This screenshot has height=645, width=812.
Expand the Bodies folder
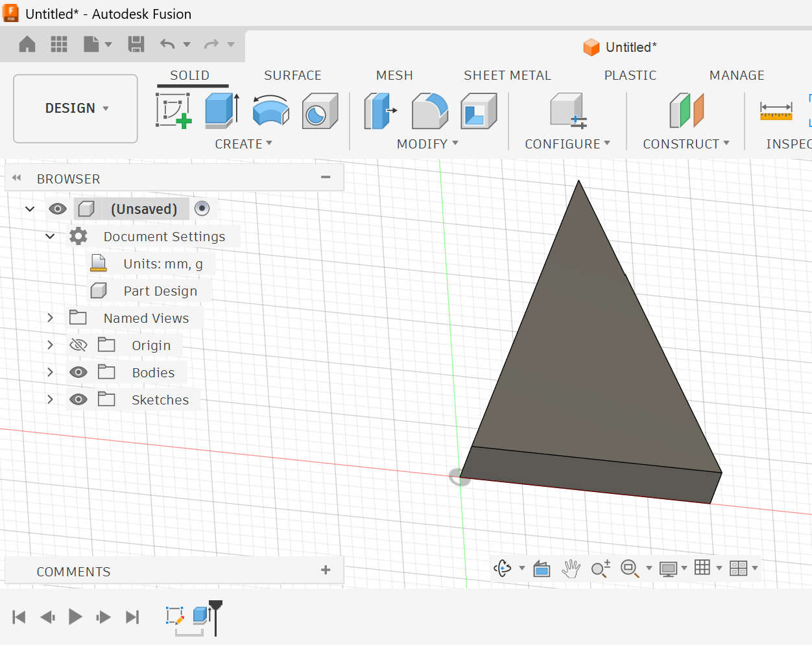click(x=50, y=372)
